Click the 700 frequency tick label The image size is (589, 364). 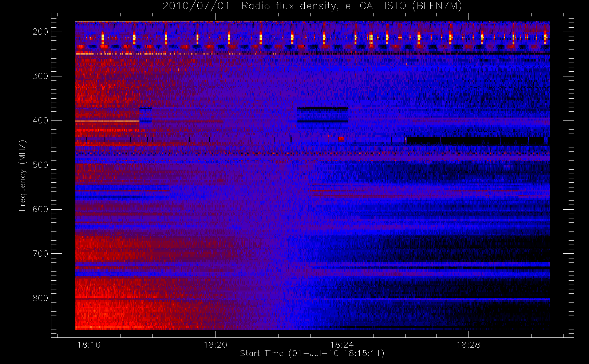tap(40, 254)
